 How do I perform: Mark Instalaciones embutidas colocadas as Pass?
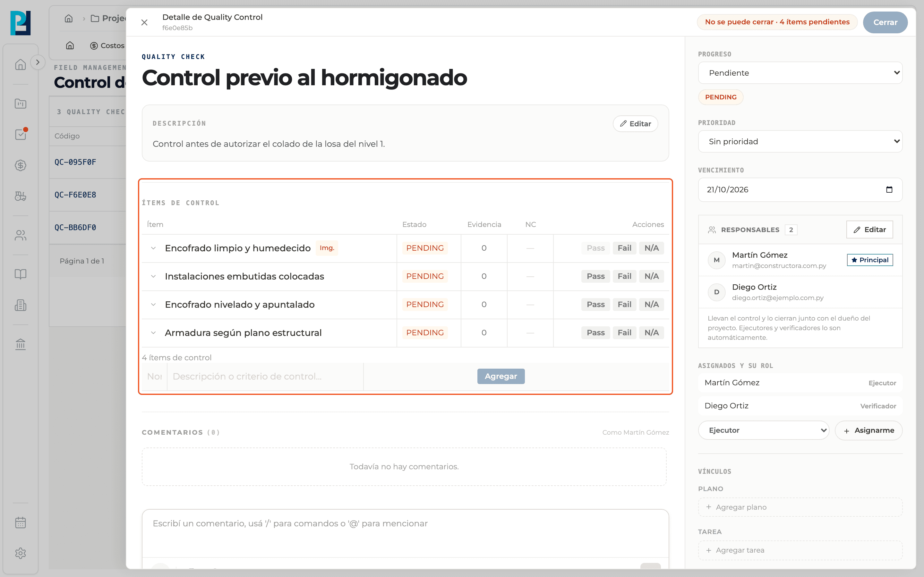click(x=596, y=276)
